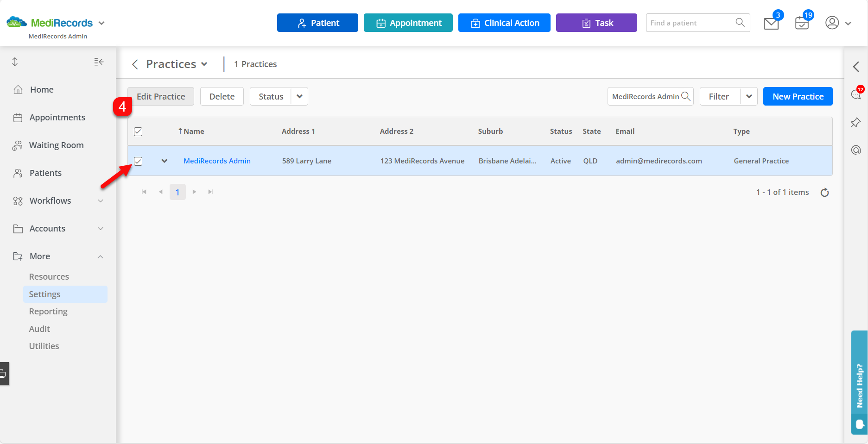This screenshot has width=868, height=444.
Task: Click the Email column header
Action: (625, 131)
